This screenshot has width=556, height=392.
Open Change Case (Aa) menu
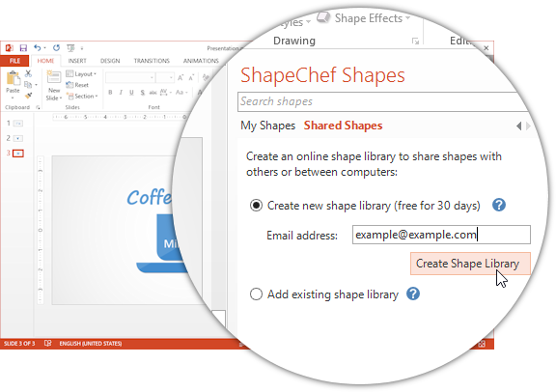pos(181,93)
